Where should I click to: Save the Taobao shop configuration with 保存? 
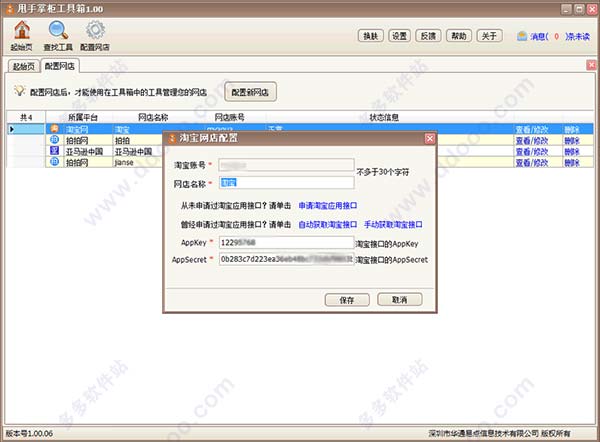[x=347, y=300]
